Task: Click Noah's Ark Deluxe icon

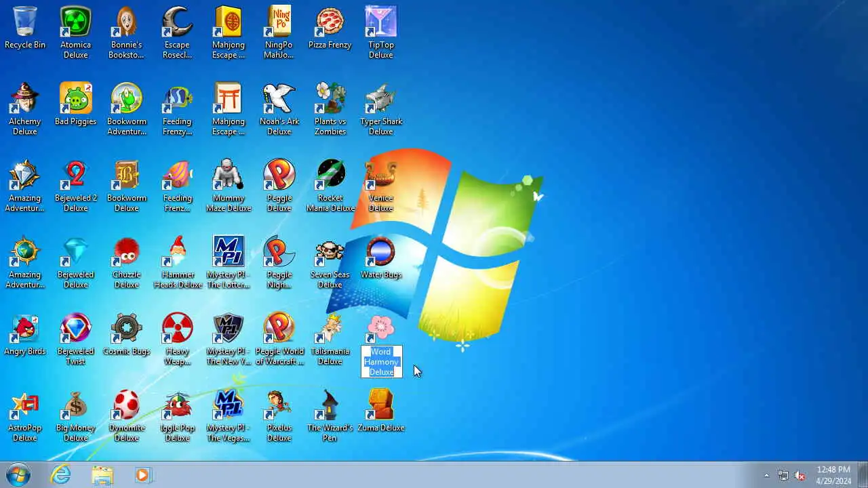Action: pyautogui.click(x=279, y=98)
